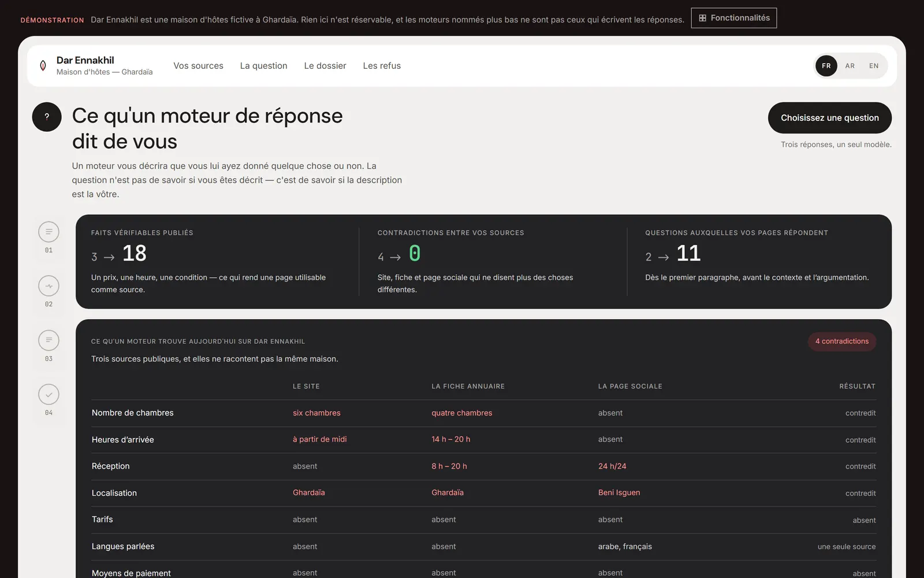Click the LE SITE column header

306,386
